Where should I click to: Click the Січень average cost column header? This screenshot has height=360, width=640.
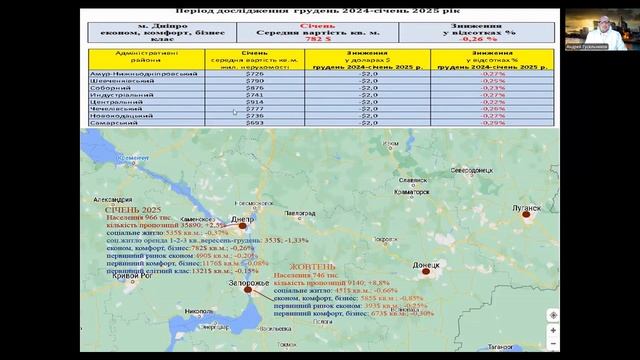click(255, 60)
